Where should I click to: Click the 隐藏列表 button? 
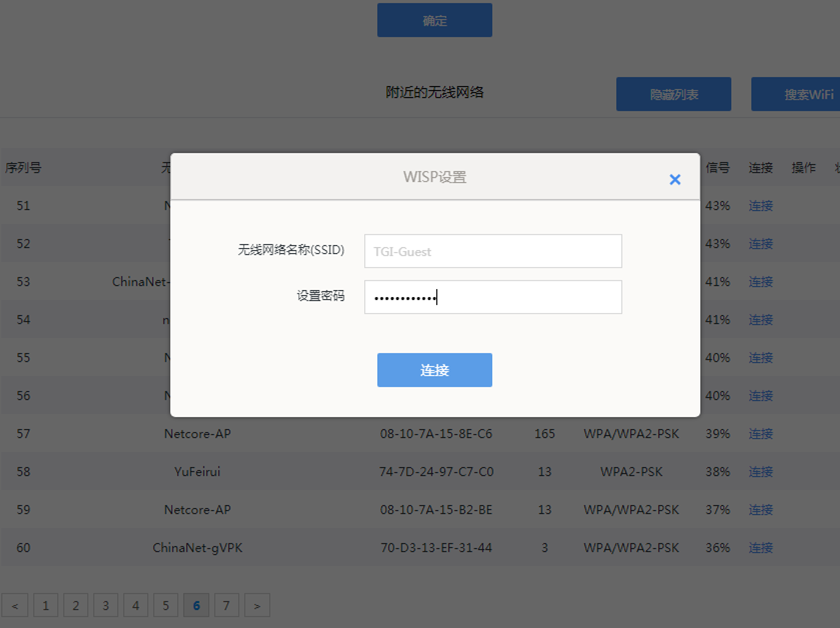click(x=673, y=93)
